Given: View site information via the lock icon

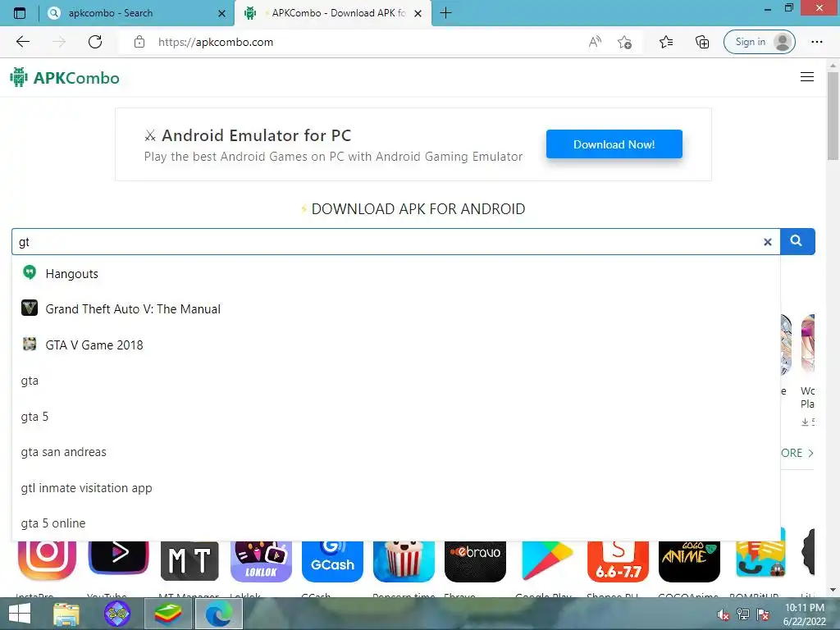Looking at the screenshot, I should [139, 42].
